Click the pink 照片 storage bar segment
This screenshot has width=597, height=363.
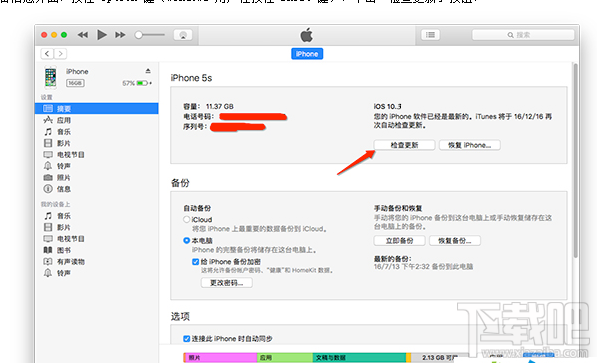220,358
